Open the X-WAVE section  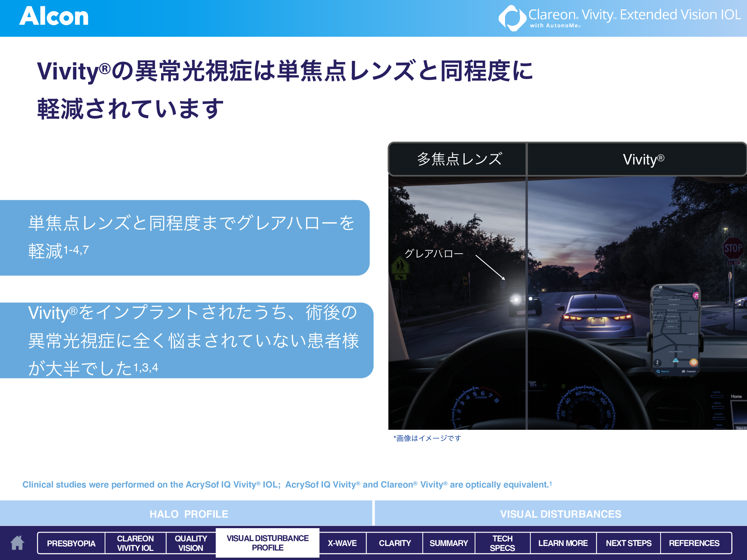pyautogui.click(x=342, y=543)
